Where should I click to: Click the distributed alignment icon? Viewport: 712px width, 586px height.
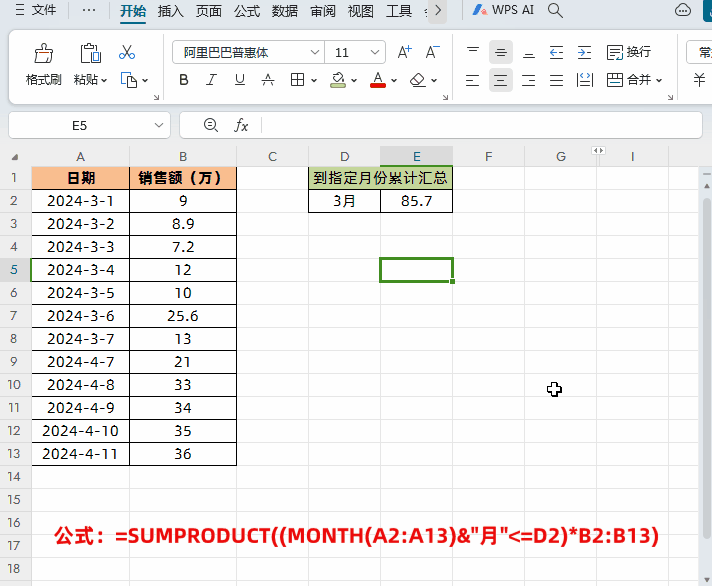[584, 80]
